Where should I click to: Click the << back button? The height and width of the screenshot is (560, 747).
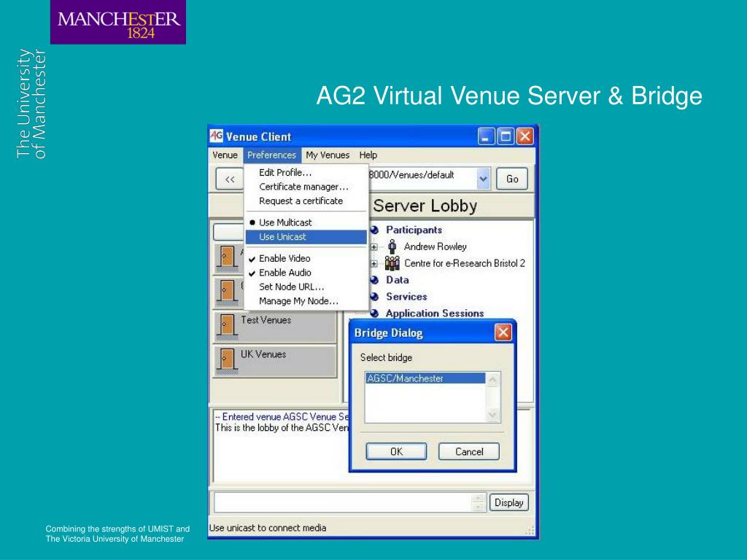230,179
